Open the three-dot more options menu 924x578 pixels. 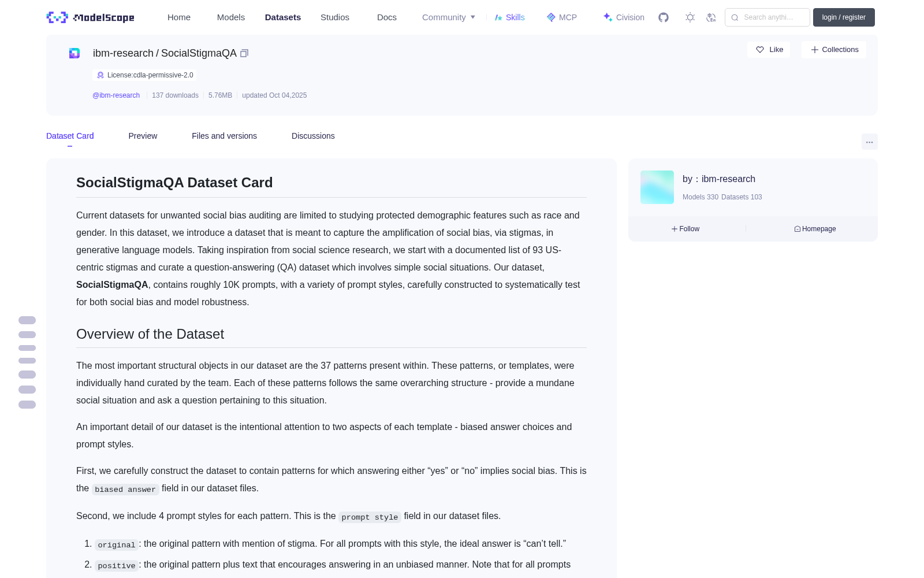coord(869,142)
